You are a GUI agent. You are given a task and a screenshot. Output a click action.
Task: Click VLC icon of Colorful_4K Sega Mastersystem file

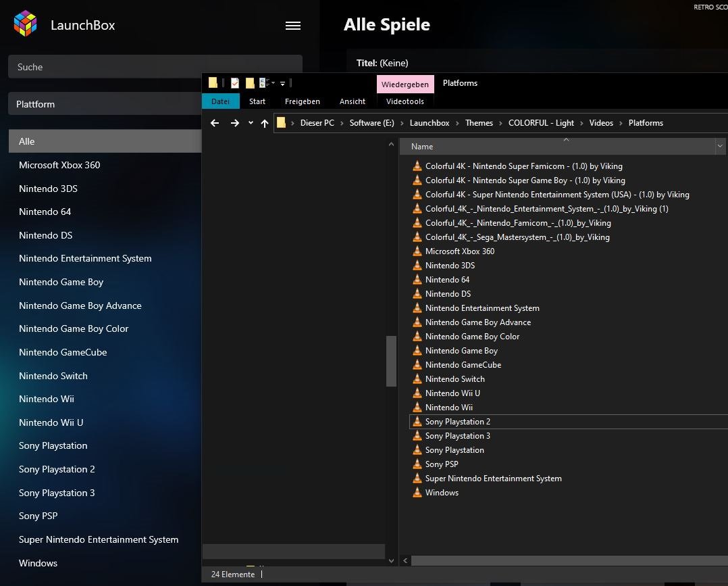click(417, 237)
